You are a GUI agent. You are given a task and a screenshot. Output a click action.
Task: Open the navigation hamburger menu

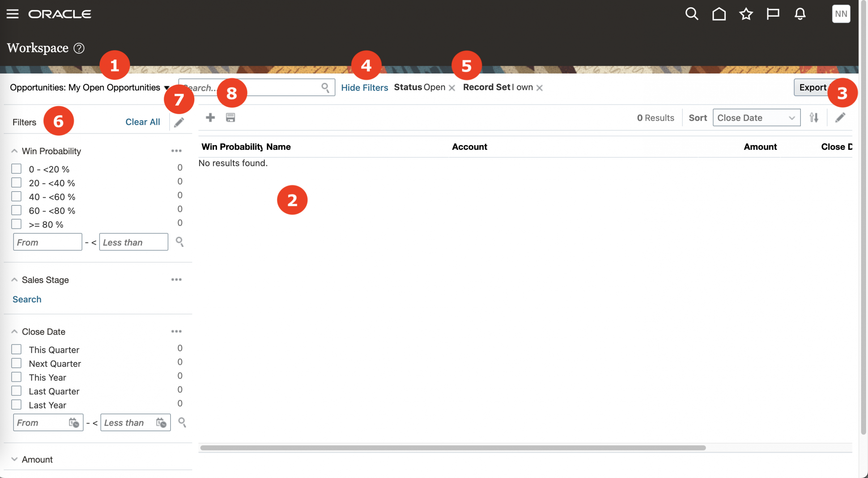tap(13, 14)
